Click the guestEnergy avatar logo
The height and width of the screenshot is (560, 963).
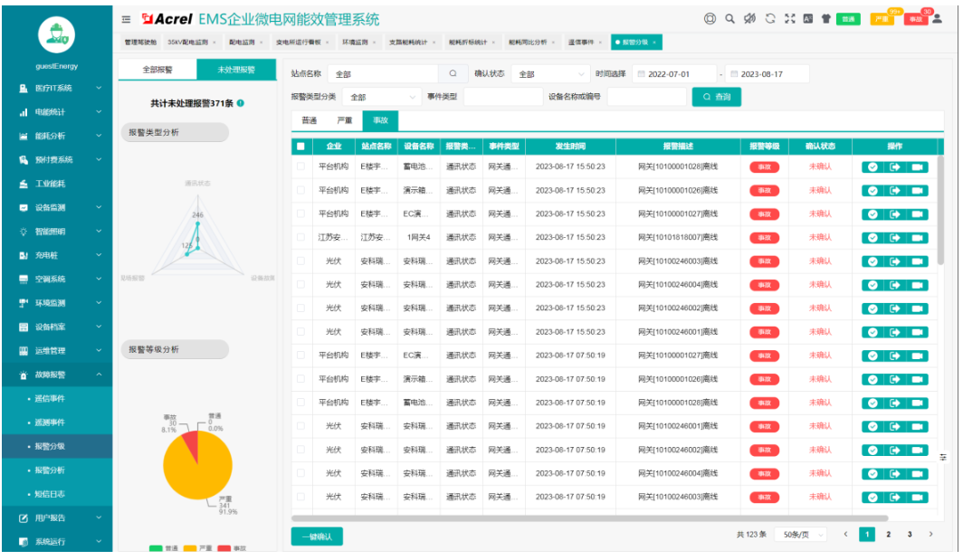tap(56, 34)
